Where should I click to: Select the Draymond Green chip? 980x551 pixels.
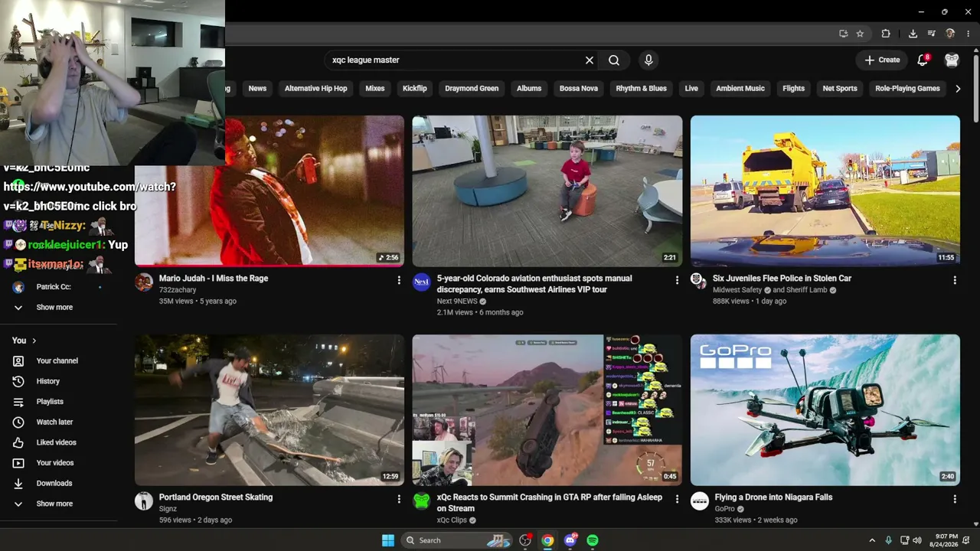coord(472,89)
